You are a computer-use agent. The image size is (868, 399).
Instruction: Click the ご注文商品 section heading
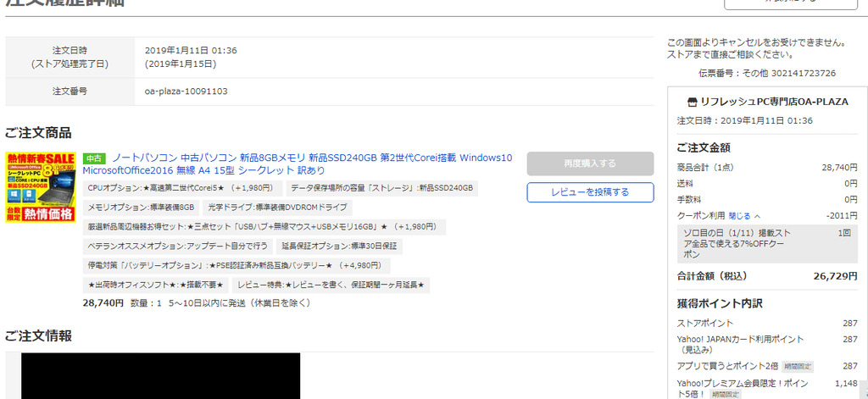[38, 133]
